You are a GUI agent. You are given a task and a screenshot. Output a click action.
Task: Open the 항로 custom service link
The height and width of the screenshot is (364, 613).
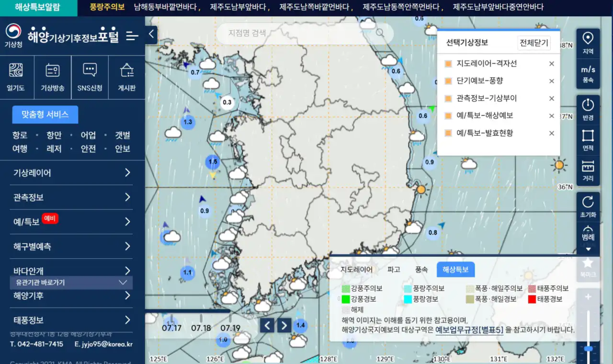pyautogui.click(x=20, y=136)
